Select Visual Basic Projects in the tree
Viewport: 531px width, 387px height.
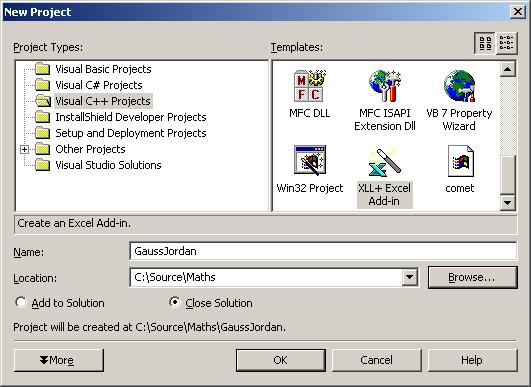pos(103,69)
